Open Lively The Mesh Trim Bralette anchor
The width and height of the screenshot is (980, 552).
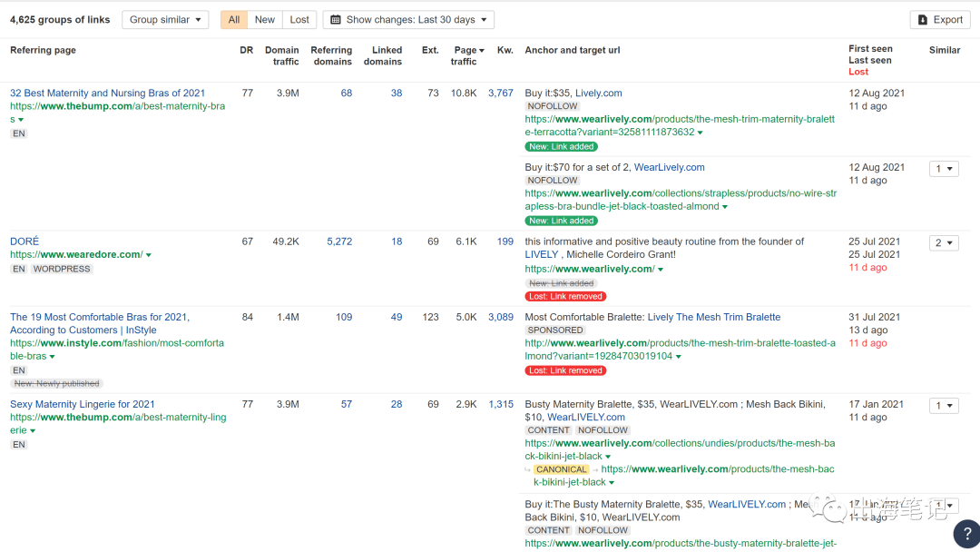point(714,317)
